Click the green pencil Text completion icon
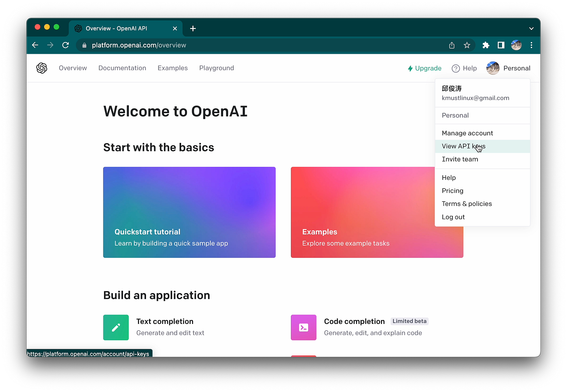The image size is (567, 392). [116, 327]
